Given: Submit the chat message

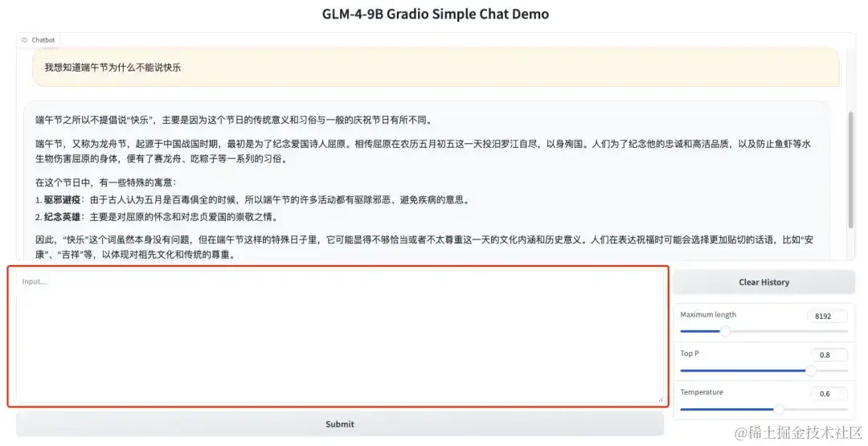Looking at the screenshot, I should pyautogui.click(x=339, y=423).
